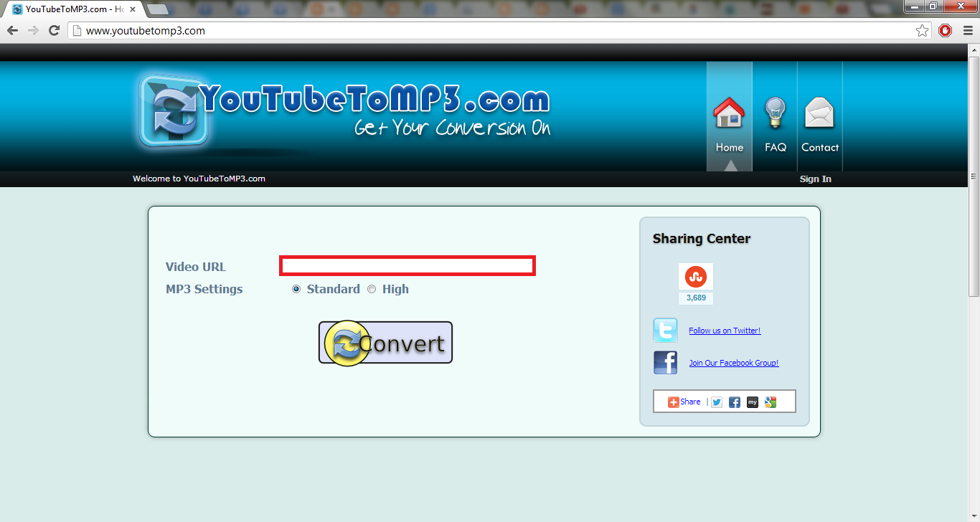Select the High MP3 quality option
This screenshot has height=522, width=980.
(372, 289)
